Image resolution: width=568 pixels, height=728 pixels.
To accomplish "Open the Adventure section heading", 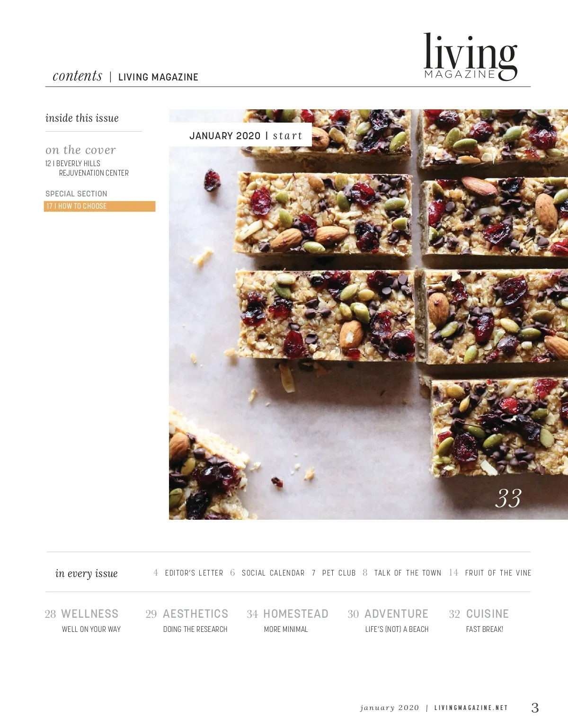I will coord(388,614).
